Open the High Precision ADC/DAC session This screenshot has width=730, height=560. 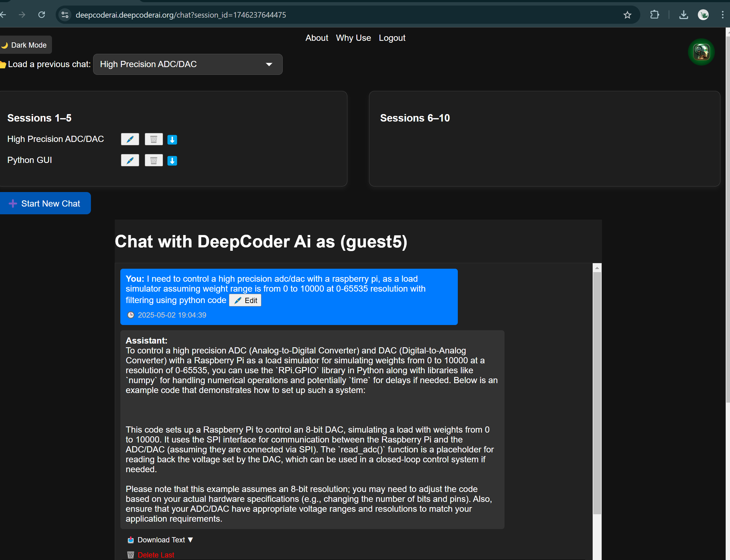56,139
